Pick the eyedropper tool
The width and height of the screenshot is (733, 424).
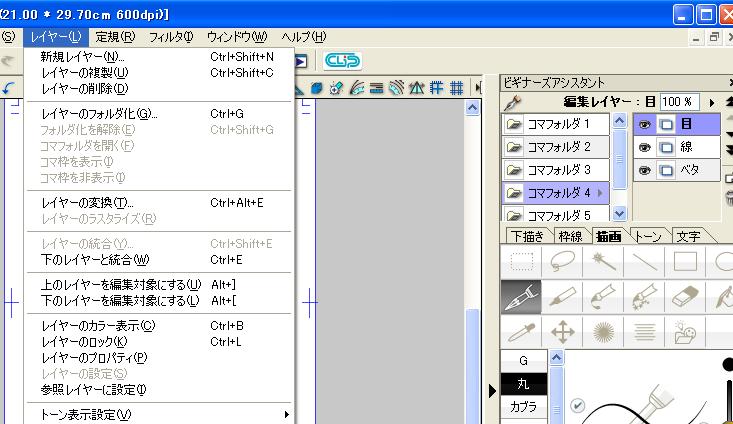pyautogui.click(x=521, y=332)
